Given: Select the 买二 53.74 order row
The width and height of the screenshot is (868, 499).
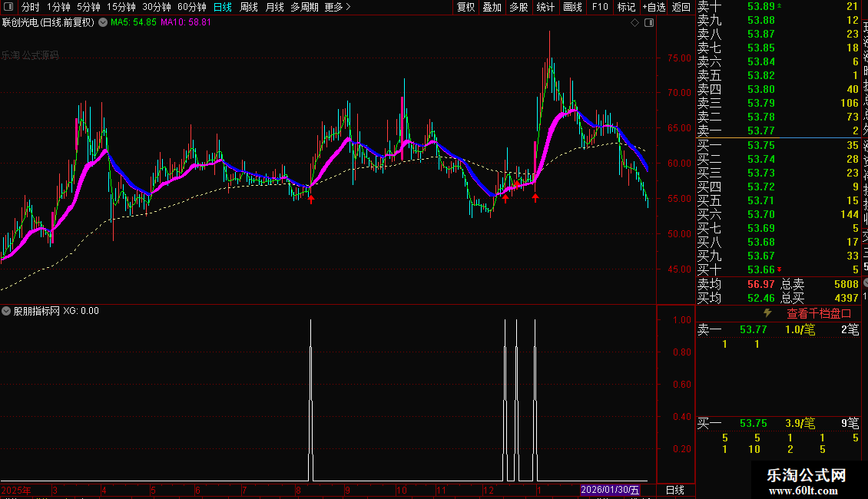Looking at the screenshot, I should tap(778, 159).
